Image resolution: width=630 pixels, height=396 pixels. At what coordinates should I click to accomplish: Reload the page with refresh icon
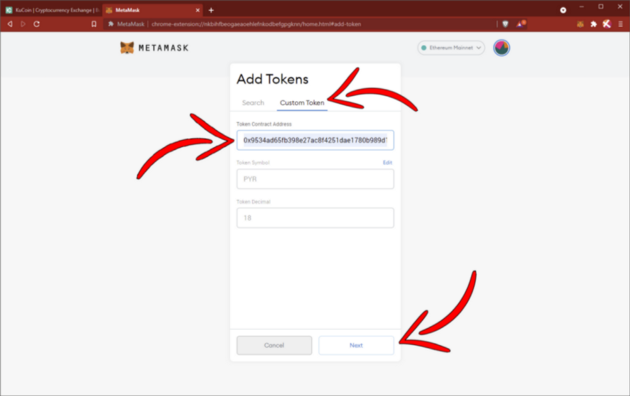37,24
